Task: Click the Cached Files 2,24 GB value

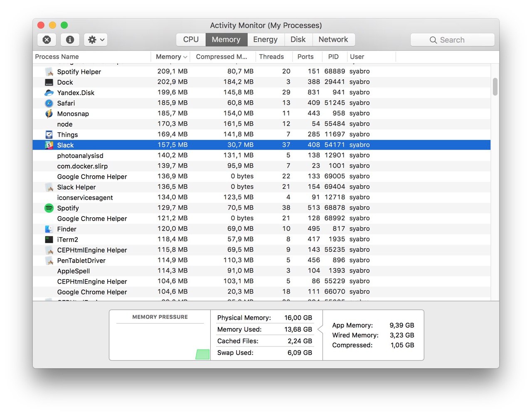Action: [x=300, y=341]
